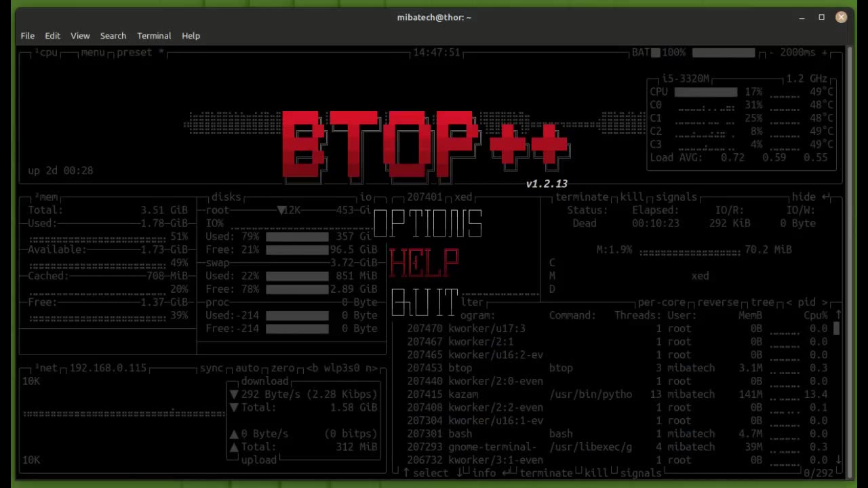The height and width of the screenshot is (488, 868).
Task: Click root disk Used 79% bar
Action: coord(297,237)
